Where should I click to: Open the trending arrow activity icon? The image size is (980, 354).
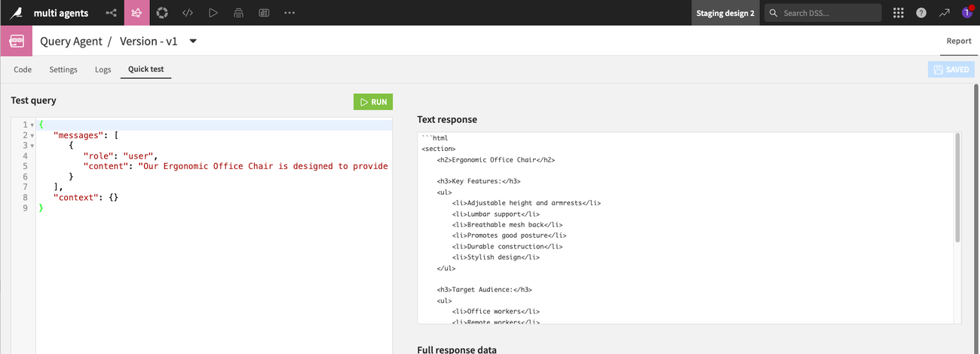pos(944,13)
